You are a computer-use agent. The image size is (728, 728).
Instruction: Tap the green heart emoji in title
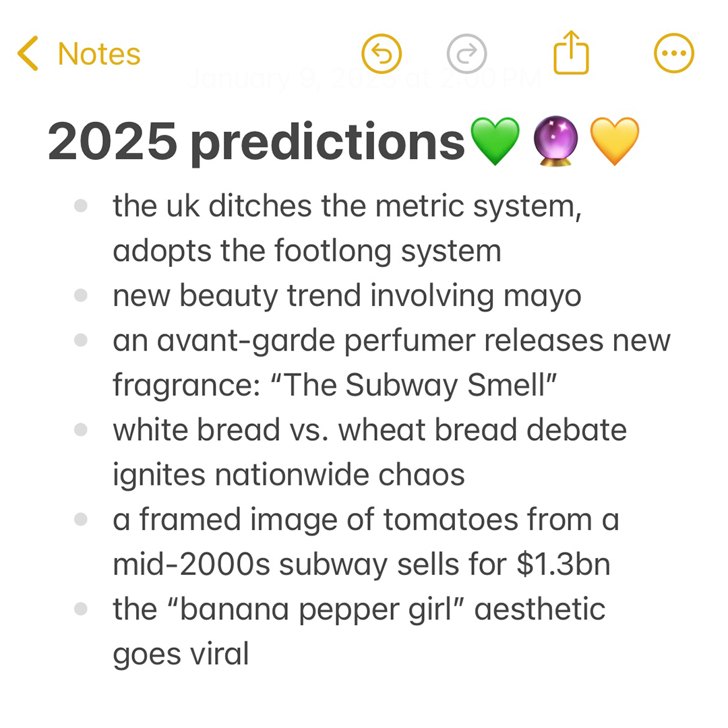pyautogui.click(x=495, y=141)
